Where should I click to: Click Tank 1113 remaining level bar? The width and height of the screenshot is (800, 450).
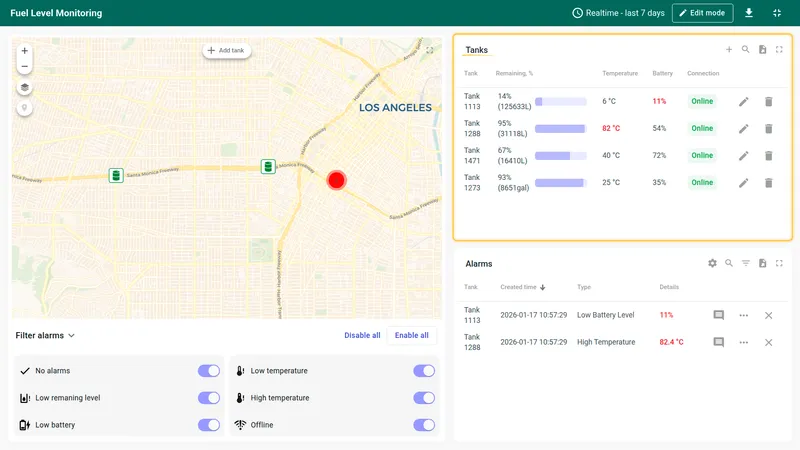coord(561,102)
